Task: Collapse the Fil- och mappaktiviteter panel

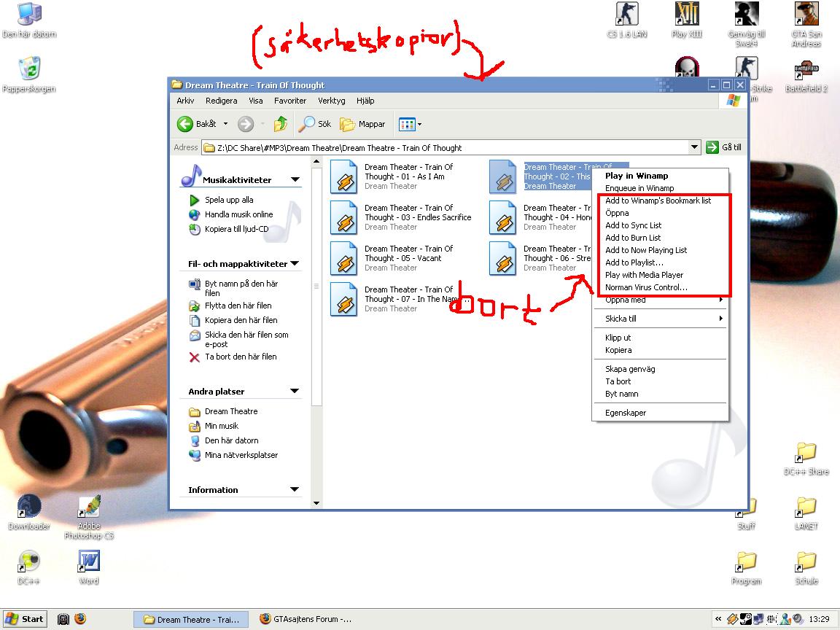Action: (x=295, y=263)
